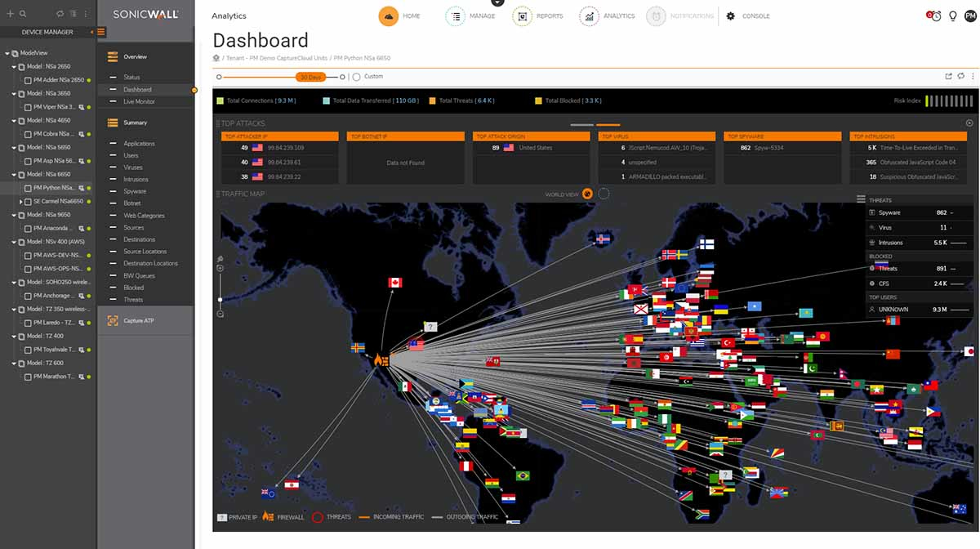Click the search icon in Device Manager
The image size is (980, 549).
coord(23,14)
